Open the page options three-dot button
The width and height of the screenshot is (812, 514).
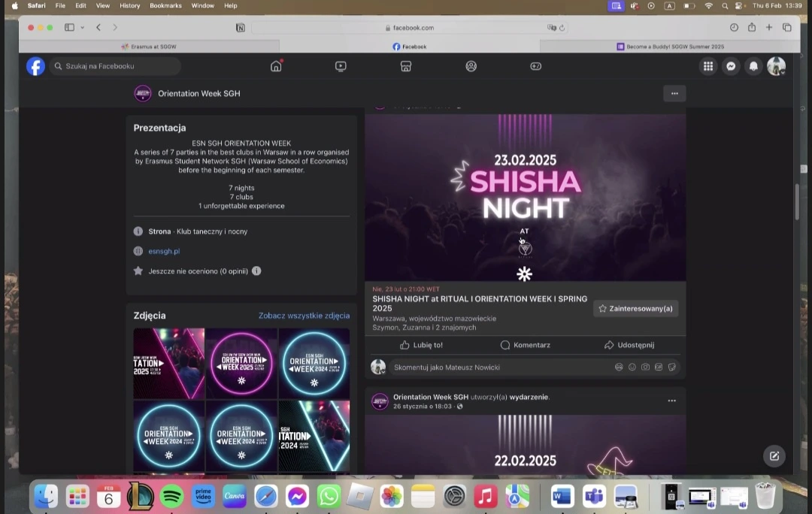pos(674,94)
